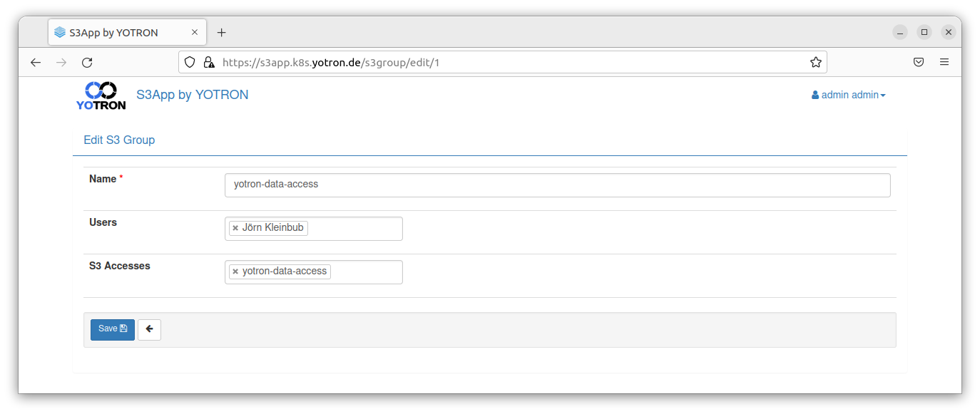The image size is (980, 414).
Task: Click the back arrow button beside Save
Action: 149,329
